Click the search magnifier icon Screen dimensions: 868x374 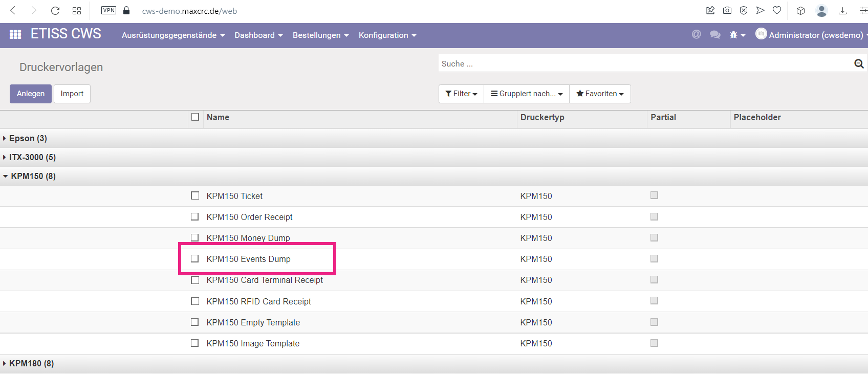[x=859, y=63]
